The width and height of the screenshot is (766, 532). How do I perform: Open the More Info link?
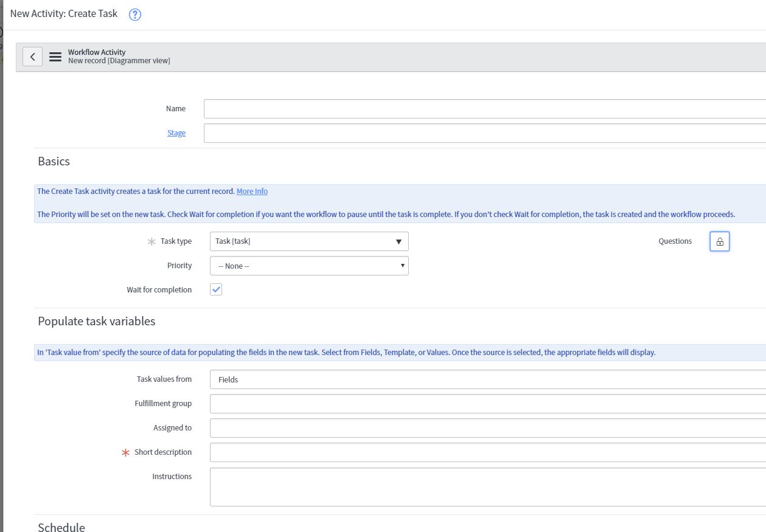[x=252, y=191]
